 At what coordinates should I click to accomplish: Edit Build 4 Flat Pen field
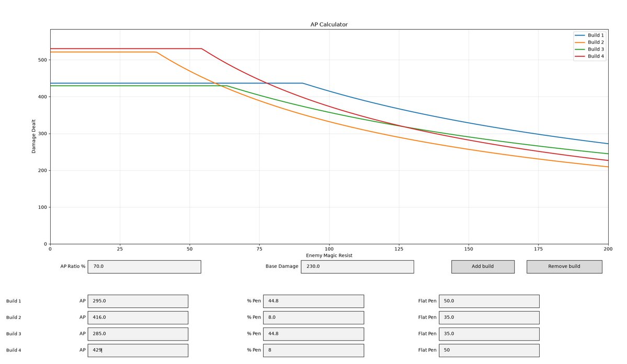[489, 350]
